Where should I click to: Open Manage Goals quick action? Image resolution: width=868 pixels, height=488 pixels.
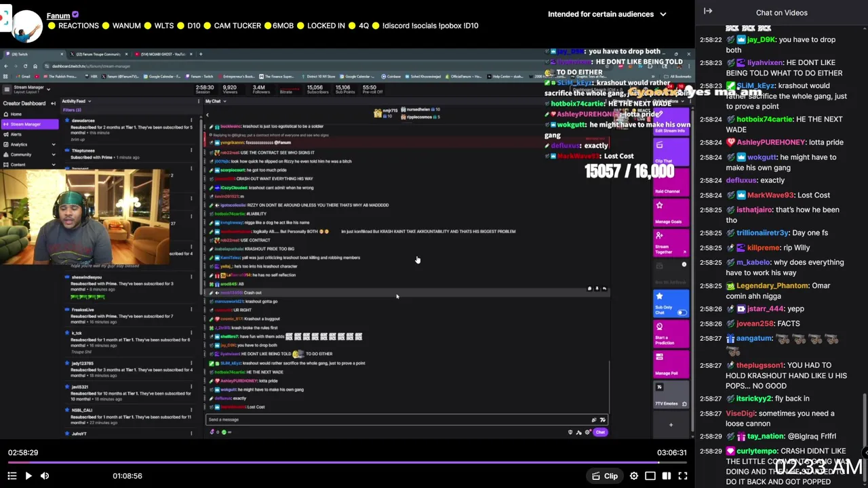coord(670,213)
